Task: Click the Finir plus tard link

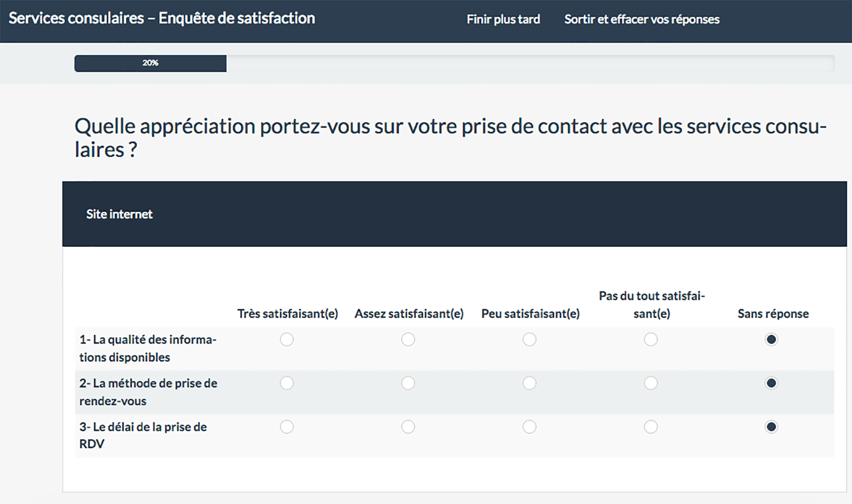Action: pos(503,19)
